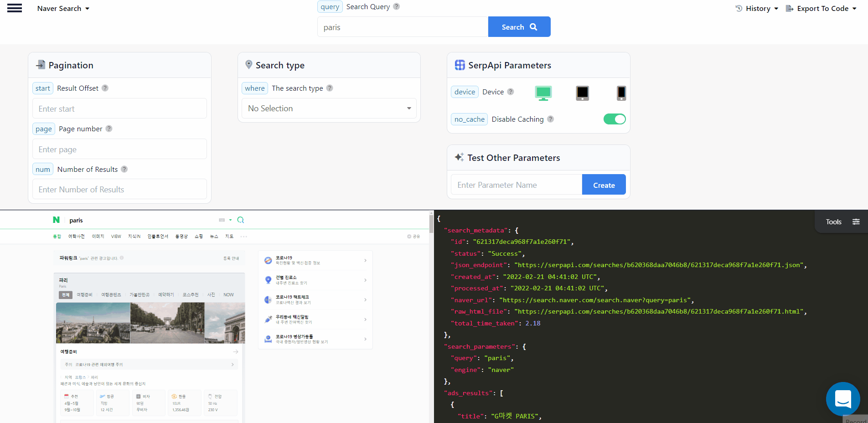868x423 pixels.
Task: Expand the 우리동네 백신알림 row chevron
Action: pos(365,319)
